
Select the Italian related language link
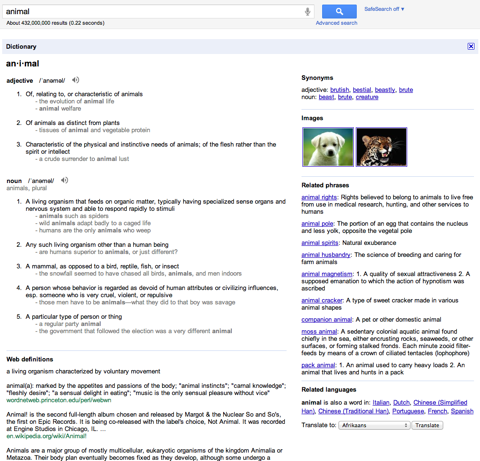pyautogui.click(x=381, y=403)
